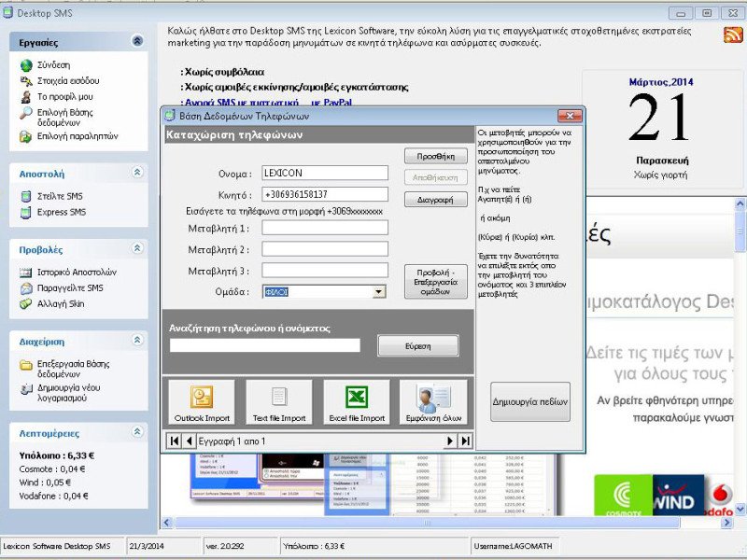Click the Express SMS phone icon
747x560 pixels.
26,213
